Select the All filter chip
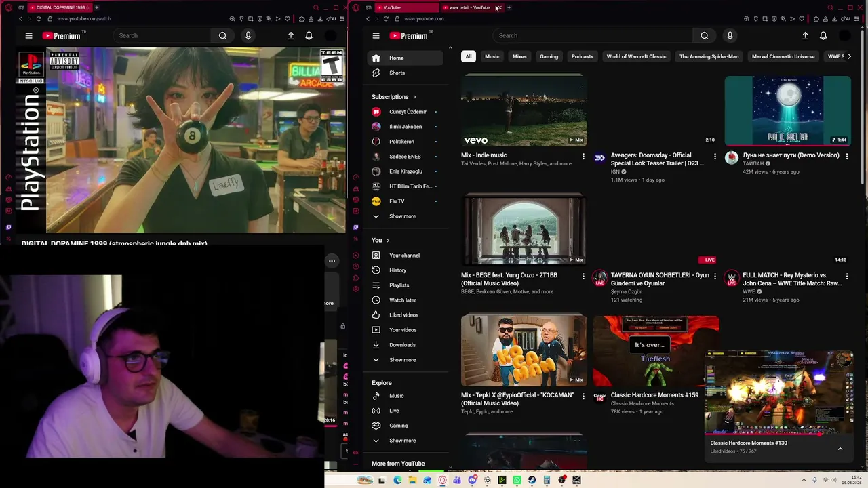 click(468, 56)
